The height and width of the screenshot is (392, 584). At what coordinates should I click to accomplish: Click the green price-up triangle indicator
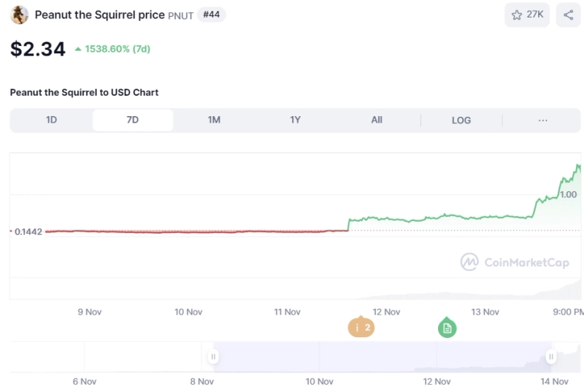(78, 49)
